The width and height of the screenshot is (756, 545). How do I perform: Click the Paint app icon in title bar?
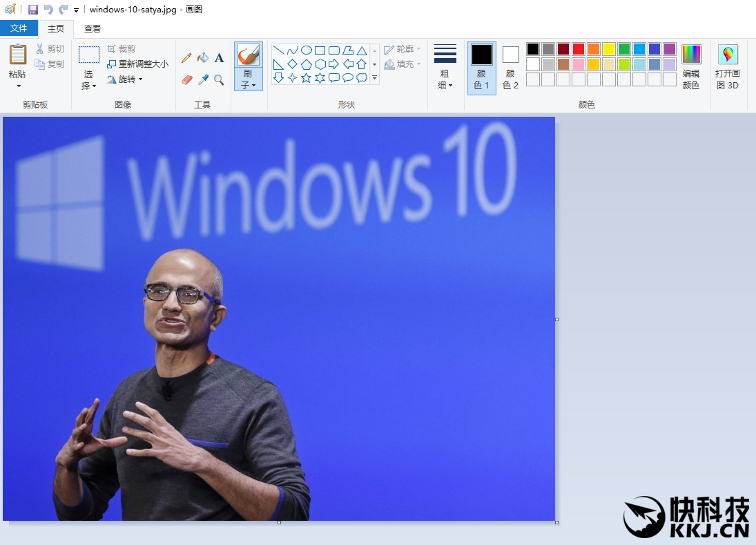tap(10, 9)
